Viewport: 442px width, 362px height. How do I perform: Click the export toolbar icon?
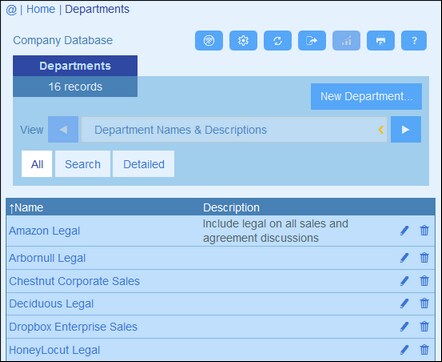[x=312, y=41]
